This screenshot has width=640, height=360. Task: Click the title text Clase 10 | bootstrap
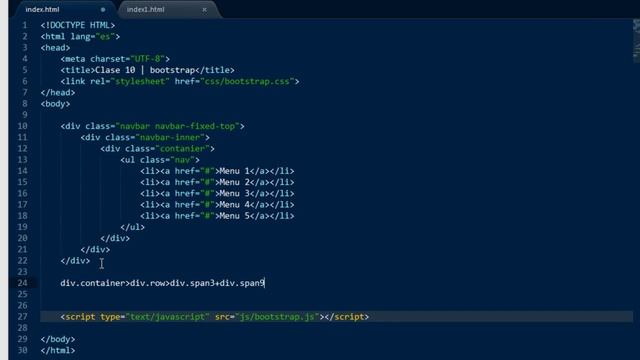145,70
